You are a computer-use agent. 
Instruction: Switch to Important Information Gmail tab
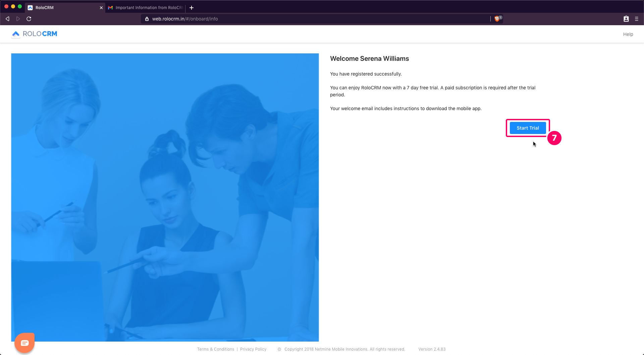tap(146, 7)
